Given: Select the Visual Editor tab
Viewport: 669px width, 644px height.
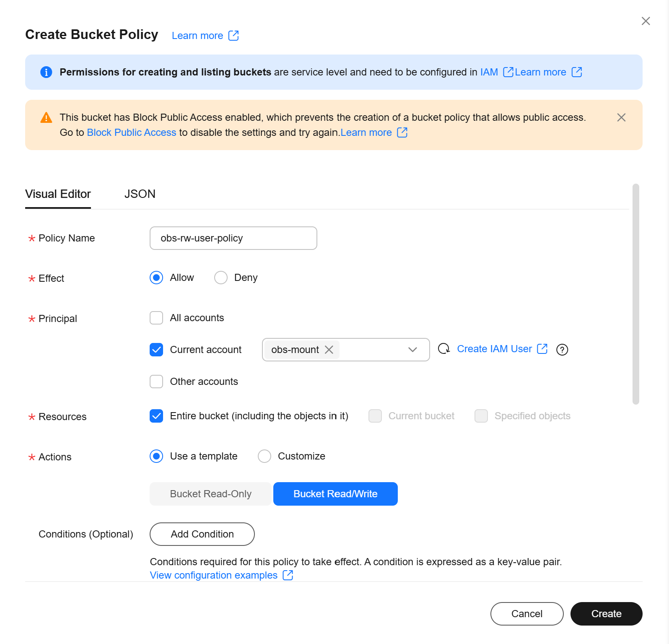Looking at the screenshot, I should pyautogui.click(x=58, y=194).
